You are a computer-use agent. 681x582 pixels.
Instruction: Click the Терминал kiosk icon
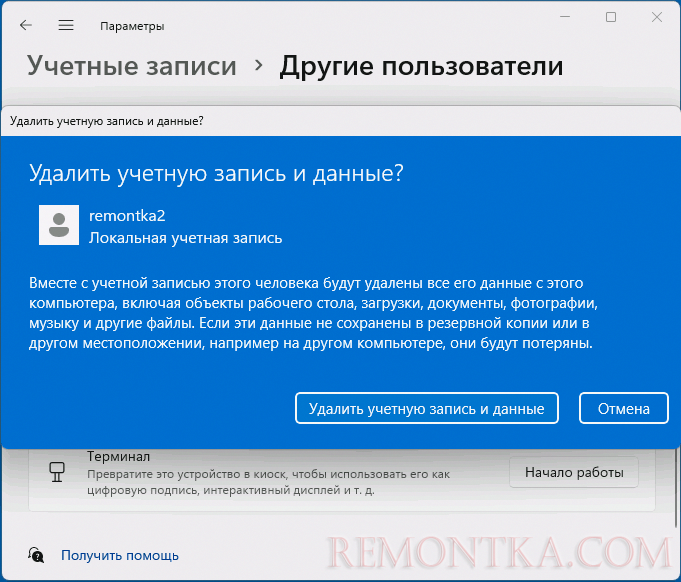(57, 472)
